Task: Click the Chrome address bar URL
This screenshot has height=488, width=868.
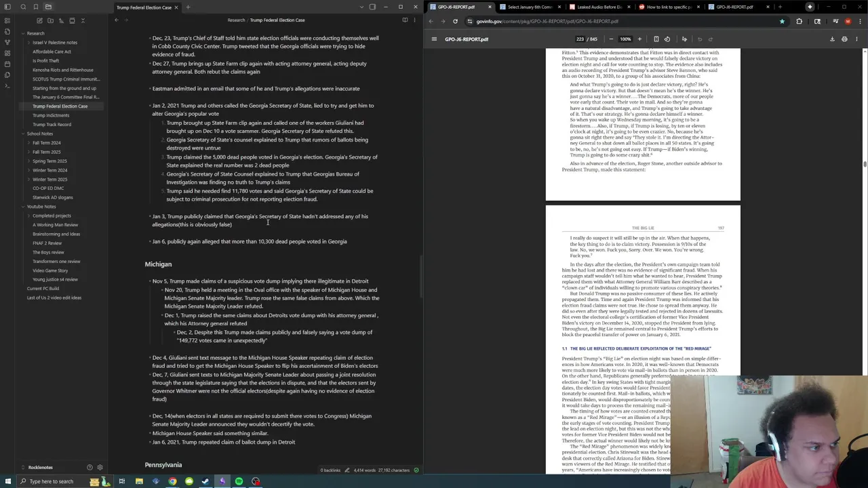Action: pos(547,22)
